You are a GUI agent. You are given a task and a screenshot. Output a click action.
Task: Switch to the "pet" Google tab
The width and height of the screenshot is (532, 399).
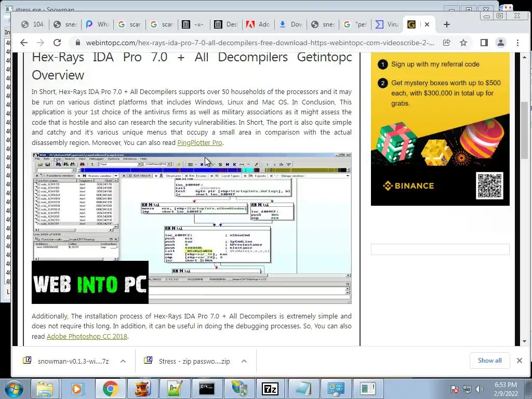coord(355,24)
